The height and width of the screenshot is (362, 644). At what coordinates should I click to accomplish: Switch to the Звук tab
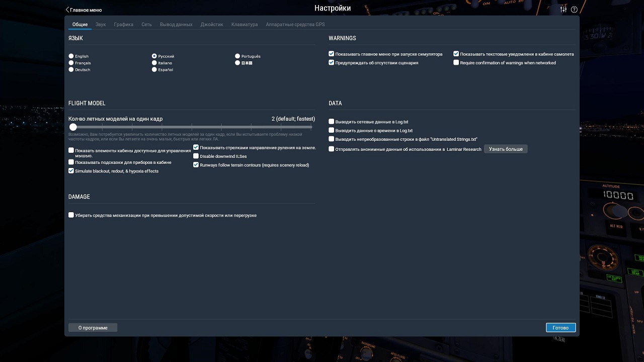pyautogui.click(x=101, y=24)
